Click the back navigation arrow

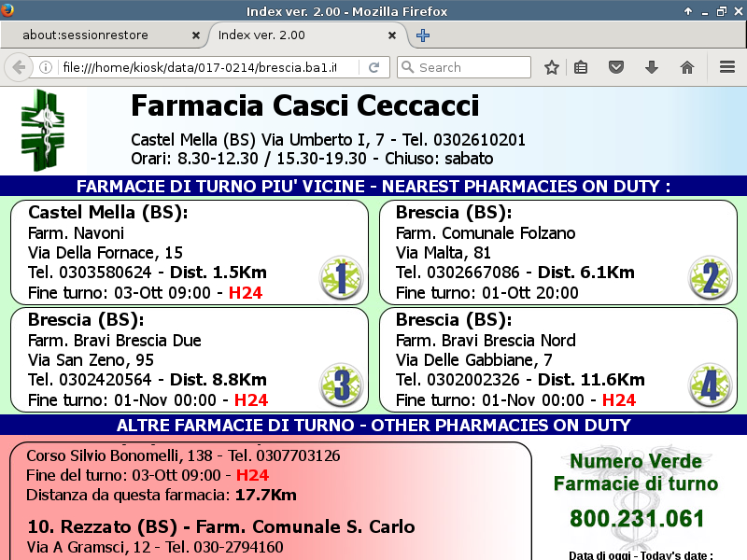[x=19, y=67]
